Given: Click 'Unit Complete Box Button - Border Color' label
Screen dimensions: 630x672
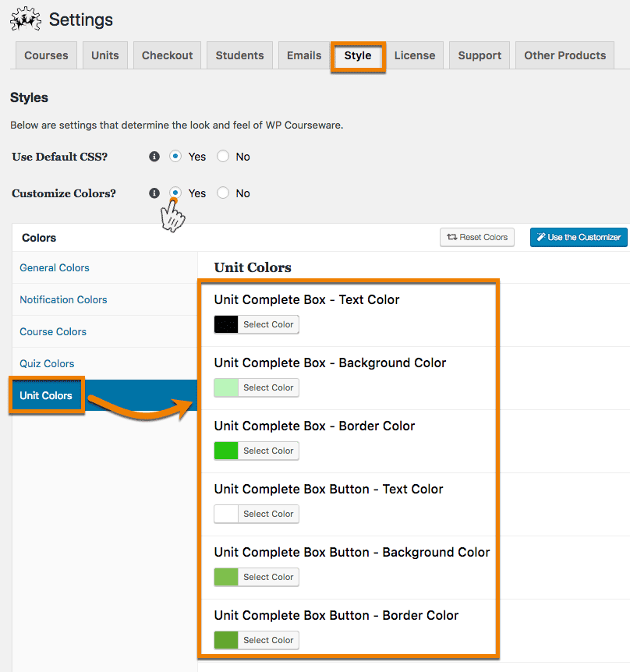Looking at the screenshot, I should click(336, 615).
